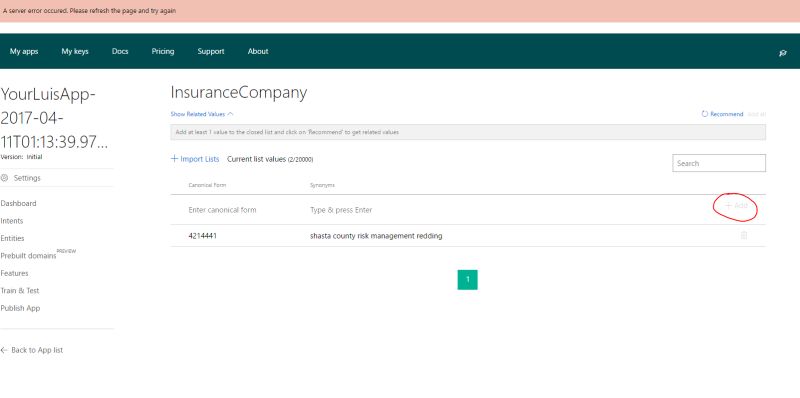The height and width of the screenshot is (398, 800).
Task: Open Entities from the sidebar
Action: [x=12, y=238]
